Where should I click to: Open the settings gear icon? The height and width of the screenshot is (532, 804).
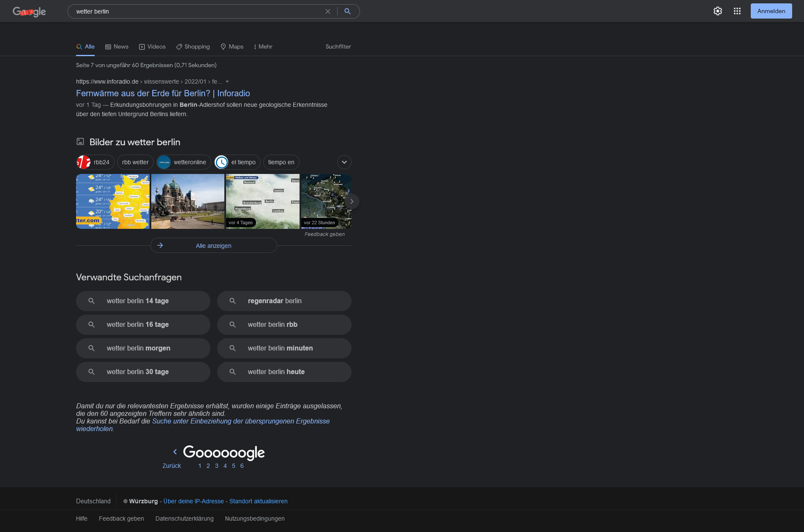coord(717,11)
